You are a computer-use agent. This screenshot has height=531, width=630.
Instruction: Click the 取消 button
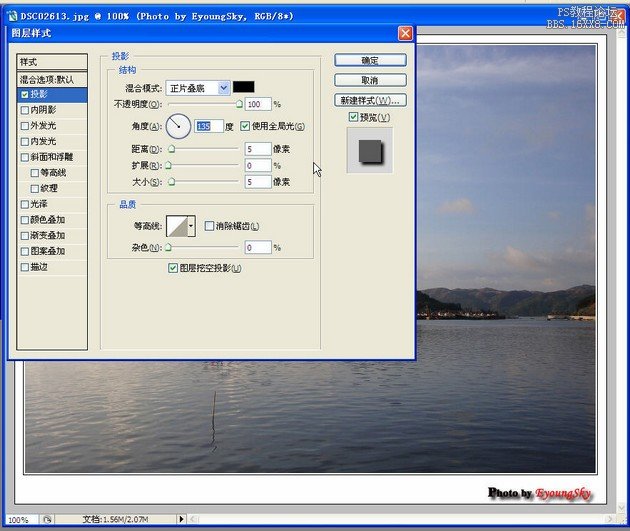coord(370,80)
